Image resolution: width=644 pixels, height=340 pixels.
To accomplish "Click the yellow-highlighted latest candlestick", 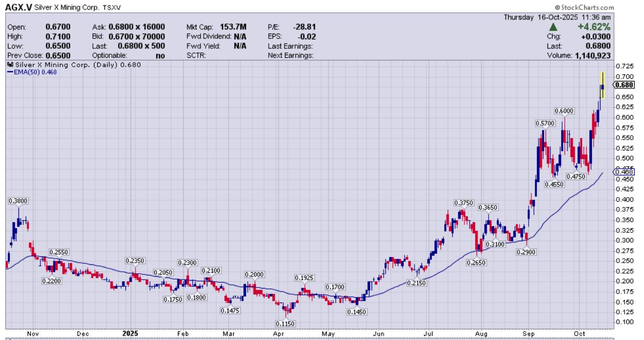I will click(603, 85).
